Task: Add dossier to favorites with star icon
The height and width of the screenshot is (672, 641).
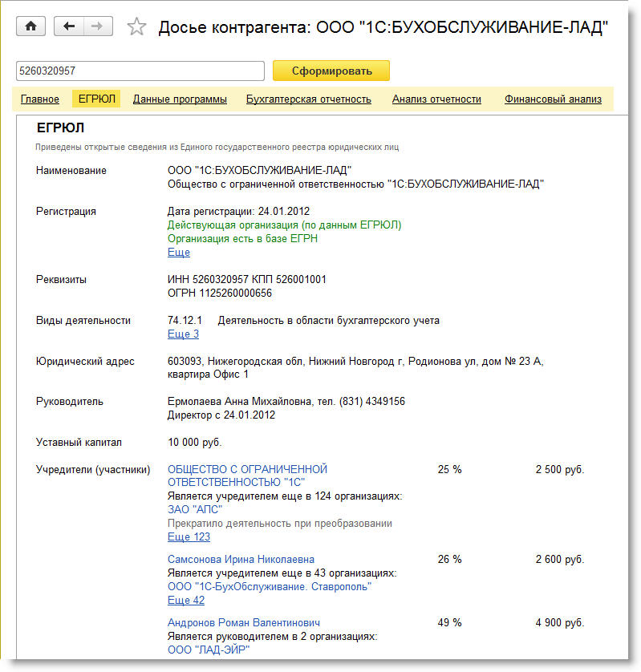Action: click(136, 26)
